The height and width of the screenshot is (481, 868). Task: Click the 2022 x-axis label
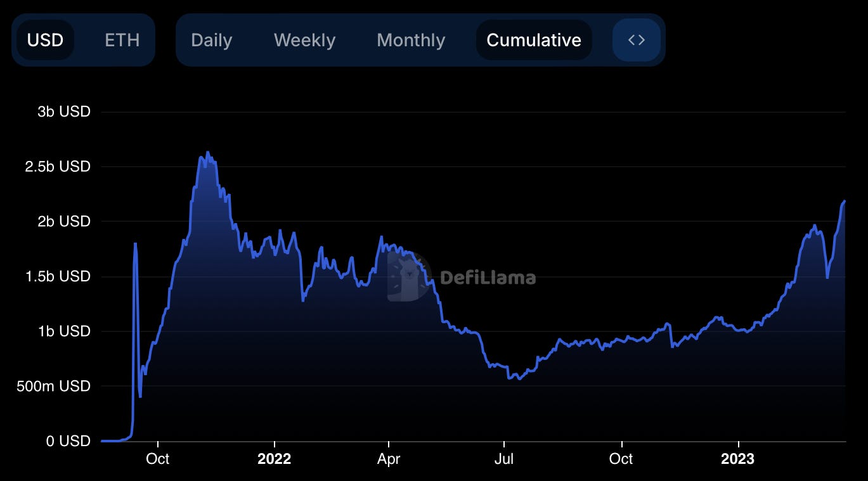274,459
